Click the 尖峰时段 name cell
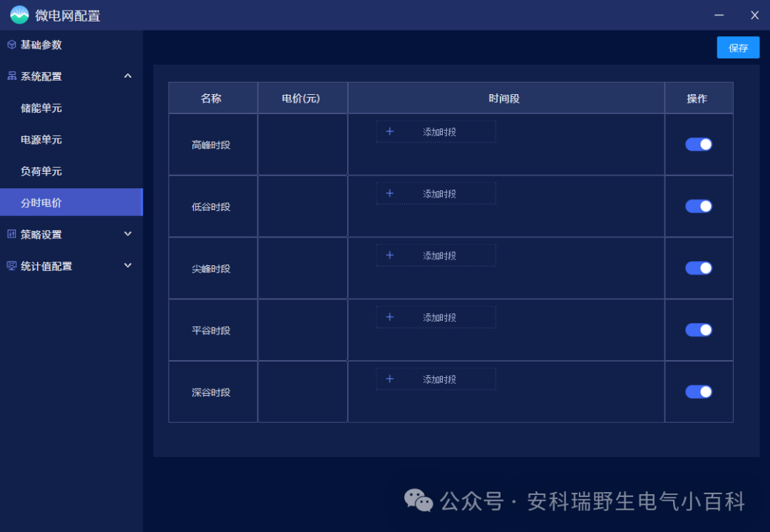The image size is (770, 532). point(213,268)
